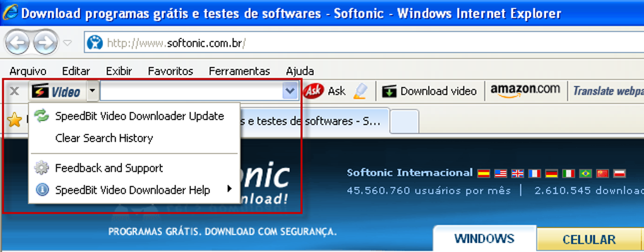Image resolution: width=644 pixels, height=252 pixels.
Task: Click the green refresh update icon
Action: (x=42, y=116)
